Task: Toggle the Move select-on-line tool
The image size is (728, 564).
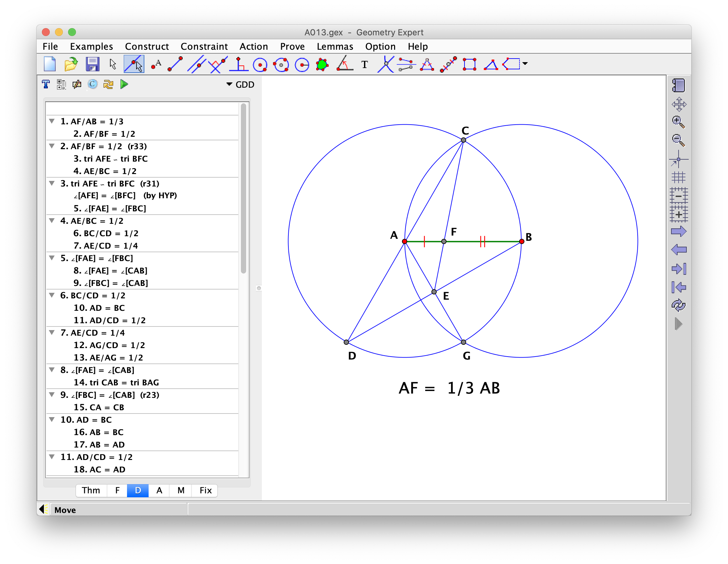Action: point(134,64)
